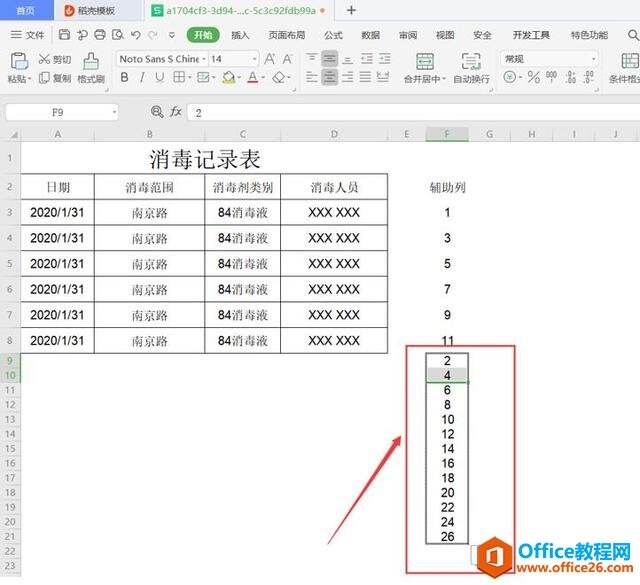The image size is (640, 585).
Task: Apply percent style format
Action: [x=533, y=77]
